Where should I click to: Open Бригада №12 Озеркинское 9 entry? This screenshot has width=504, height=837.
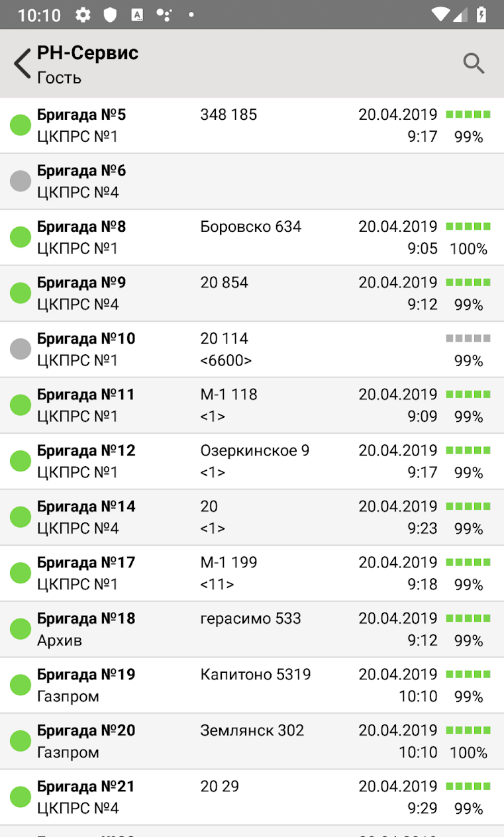coord(252,462)
